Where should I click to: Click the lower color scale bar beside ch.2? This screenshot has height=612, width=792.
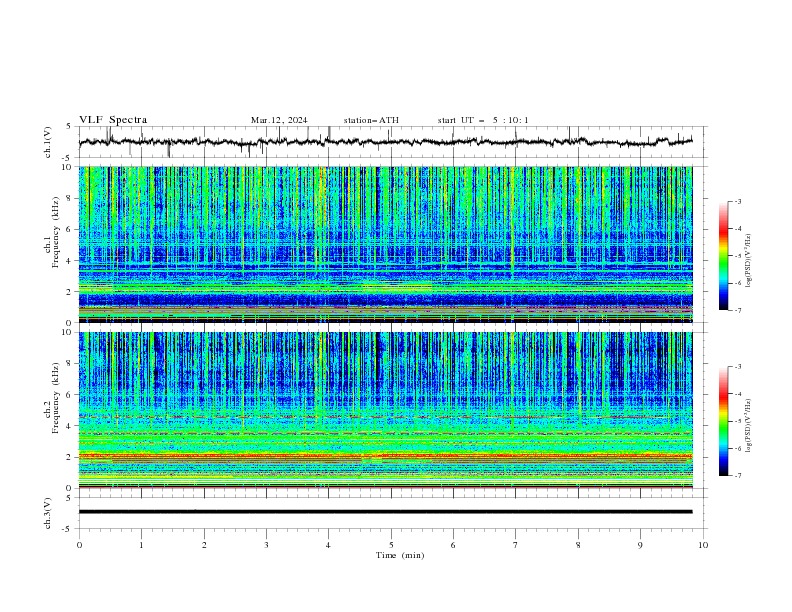tap(723, 421)
